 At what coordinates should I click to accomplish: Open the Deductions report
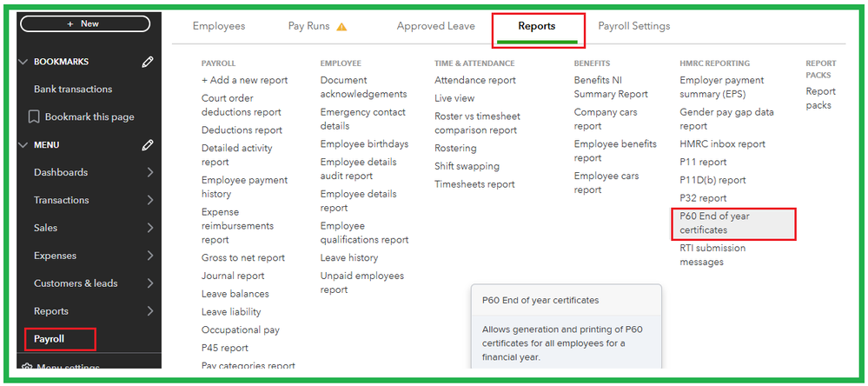[x=242, y=130]
